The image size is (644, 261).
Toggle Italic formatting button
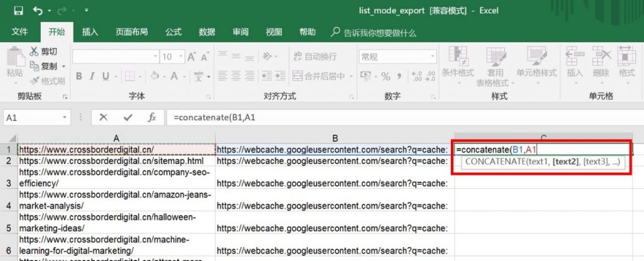coord(93,76)
